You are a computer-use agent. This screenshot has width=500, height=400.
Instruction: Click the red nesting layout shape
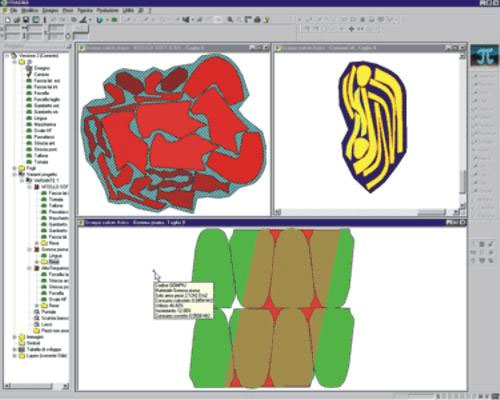coord(174,133)
